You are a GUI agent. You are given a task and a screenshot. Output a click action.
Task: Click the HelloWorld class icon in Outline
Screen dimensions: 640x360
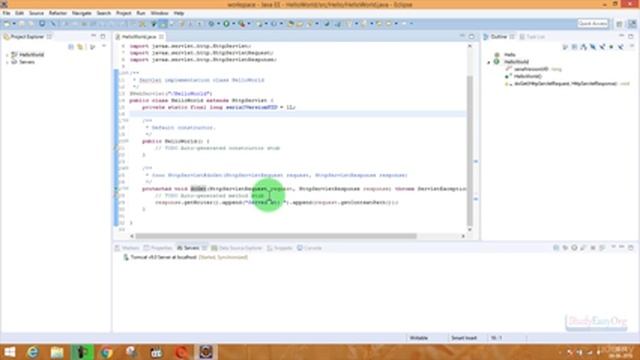[x=497, y=62]
